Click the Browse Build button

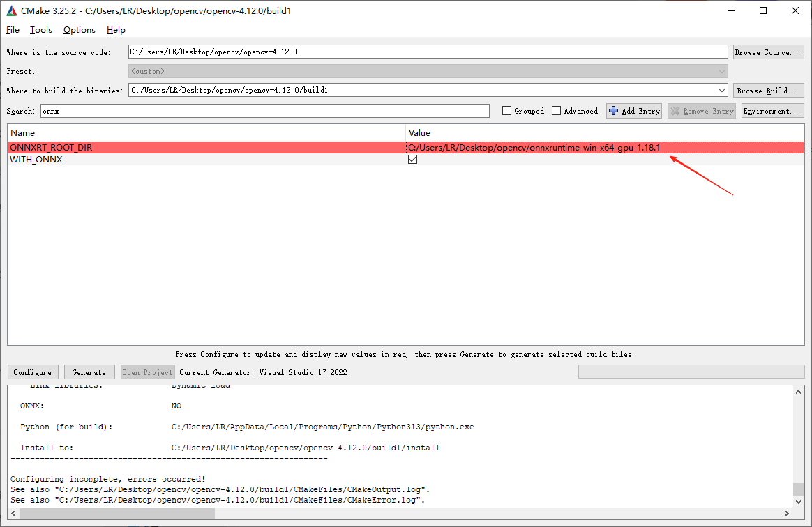[769, 91]
